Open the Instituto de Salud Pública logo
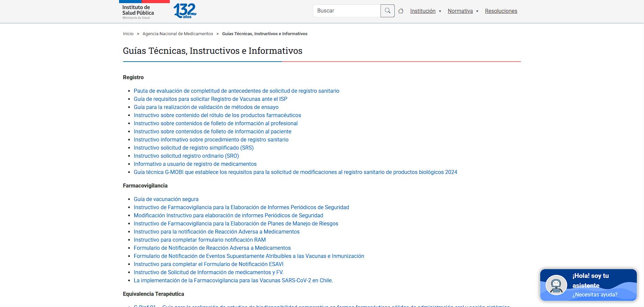Viewport: 644px width, 307px height. [x=138, y=12]
